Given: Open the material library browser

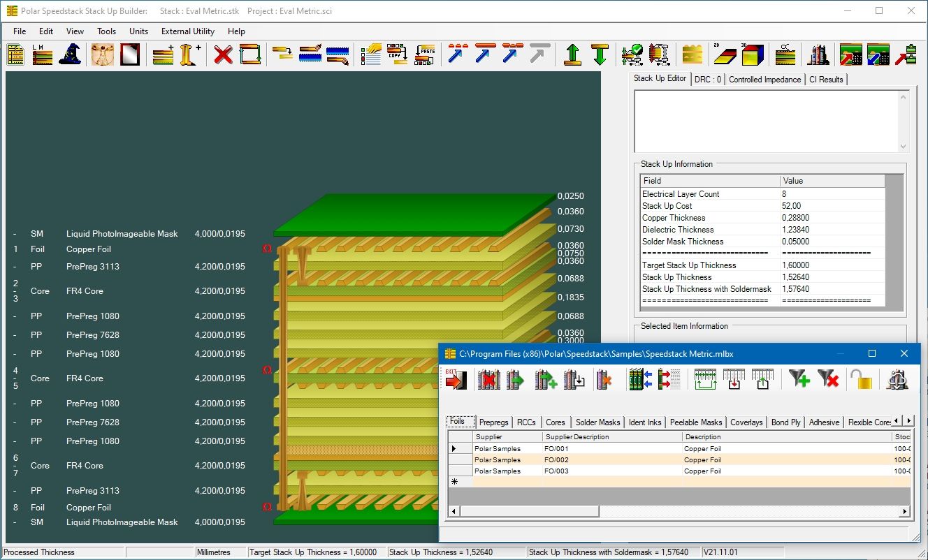Looking at the screenshot, I should click(818, 54).
